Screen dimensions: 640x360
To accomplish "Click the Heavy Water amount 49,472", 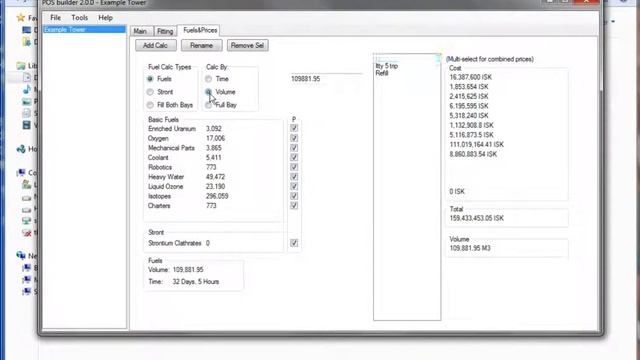I will (x=216, y=177).
